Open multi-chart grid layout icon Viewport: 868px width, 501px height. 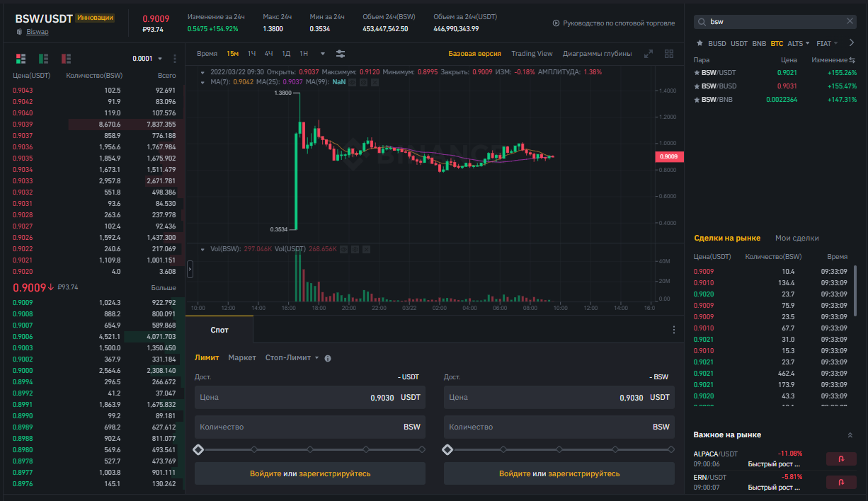pyautogui.click(x=669, y=54)
